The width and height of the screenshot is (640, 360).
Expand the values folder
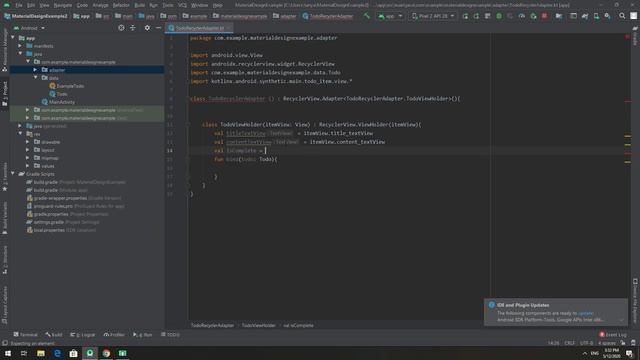tap(28, 166)
